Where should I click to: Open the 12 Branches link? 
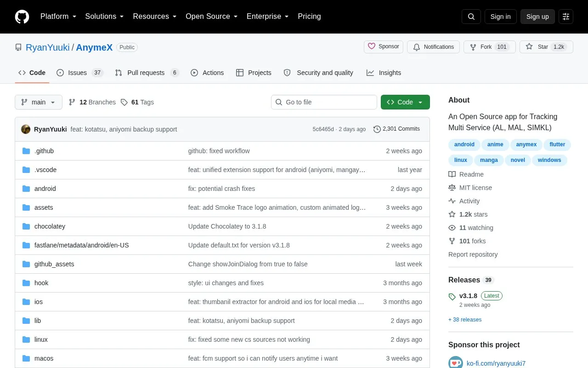[92, 102]
